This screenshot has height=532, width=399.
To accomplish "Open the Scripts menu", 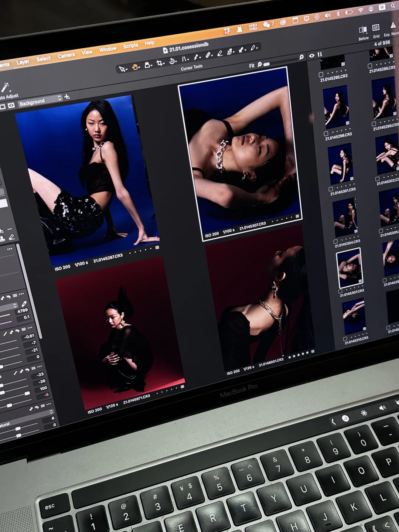I will (x=131, y=46).
